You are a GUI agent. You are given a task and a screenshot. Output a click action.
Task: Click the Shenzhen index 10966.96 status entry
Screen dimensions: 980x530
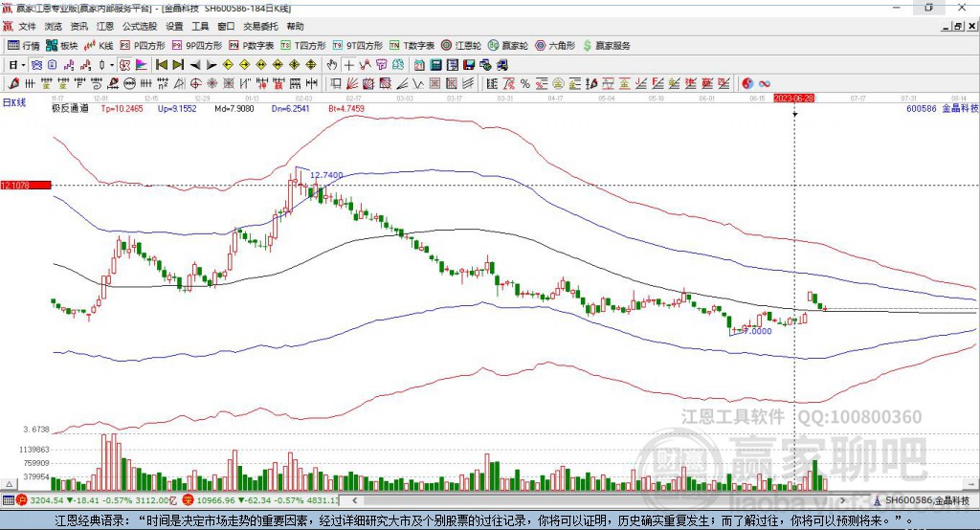coord(261,500)
